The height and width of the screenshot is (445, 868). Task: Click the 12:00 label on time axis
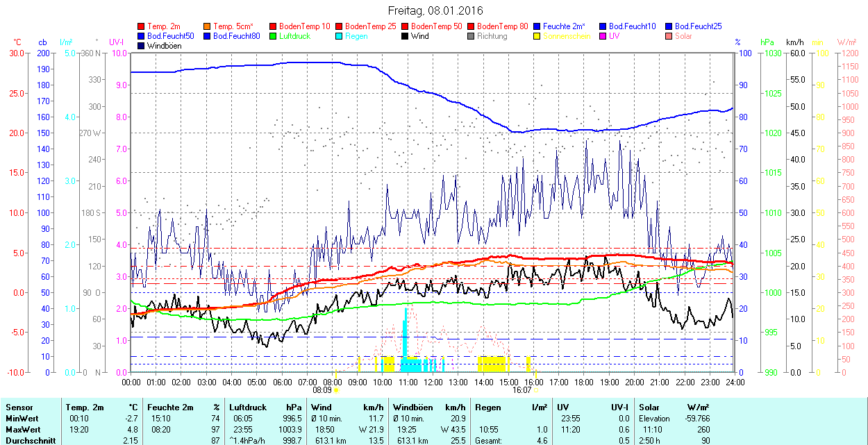433,382
